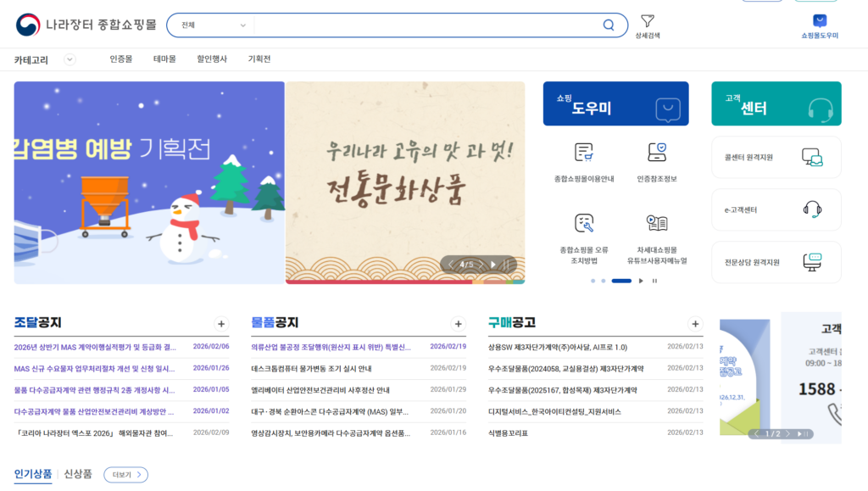
Task: Expand 조달공지 list with plus button
Action: 221,323
